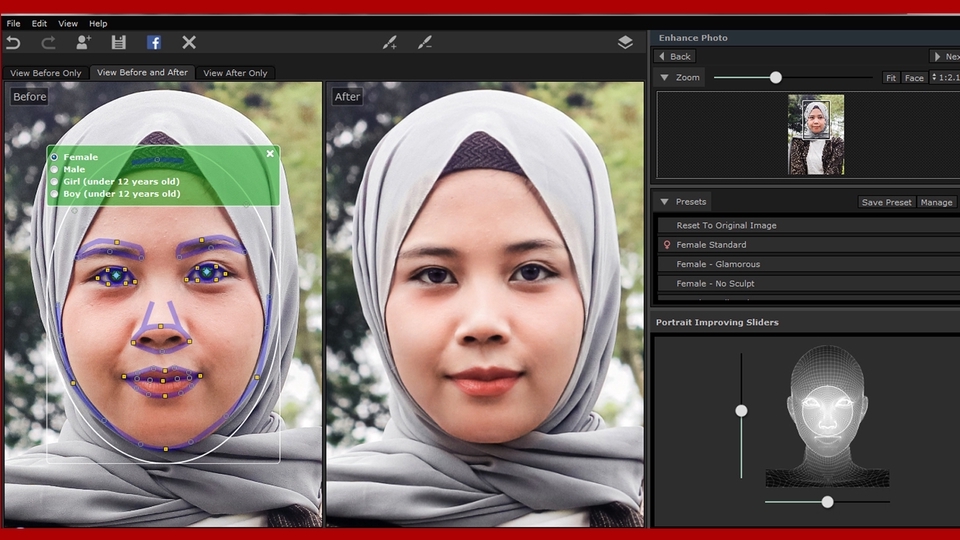Screen dimensions: 960x540
Task: Click the Redo arrow icon
Action: 48,42
